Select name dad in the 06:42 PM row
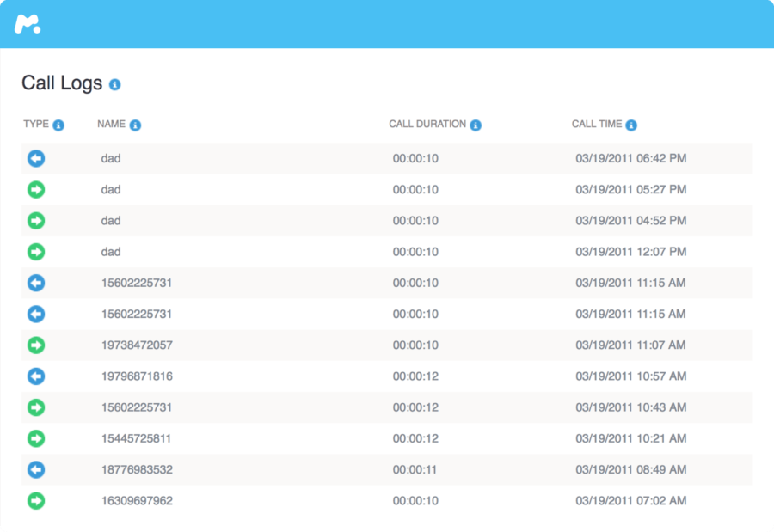The width and height of the screenshot is (774, 532). click(x=111, y=158)
